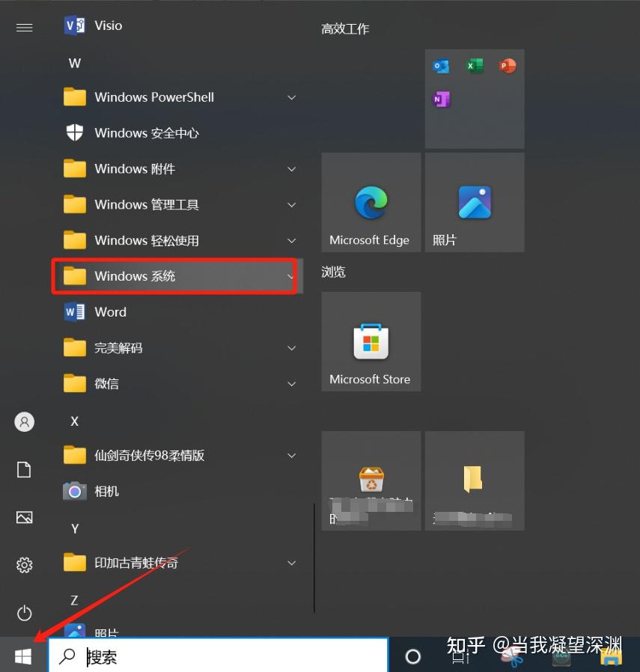Expand the Windows PowerShell folder chevron
The height and width of the screenshot is (672, 640).
(x=291, y=98)
